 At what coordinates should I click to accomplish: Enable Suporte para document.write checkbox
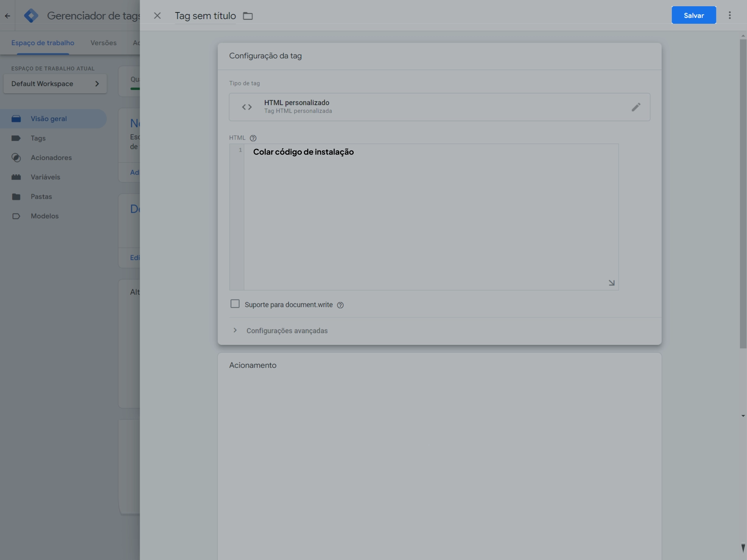(235, 304)
